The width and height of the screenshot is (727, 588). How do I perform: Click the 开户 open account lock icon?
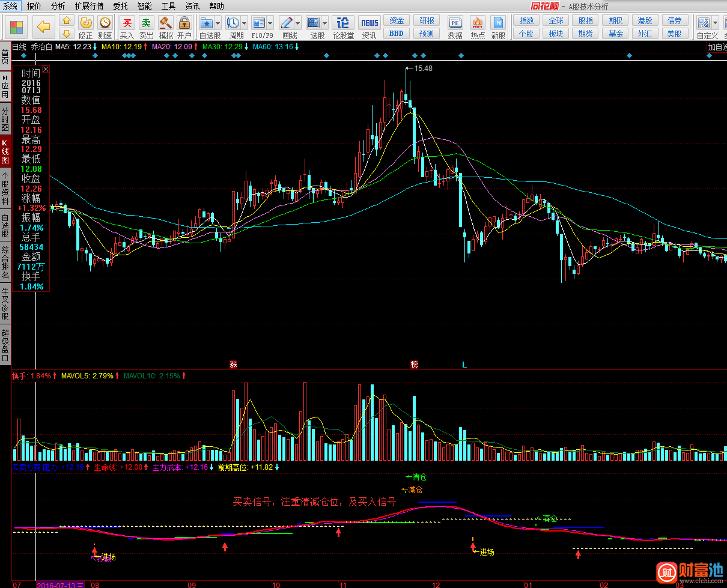(184, 23)
